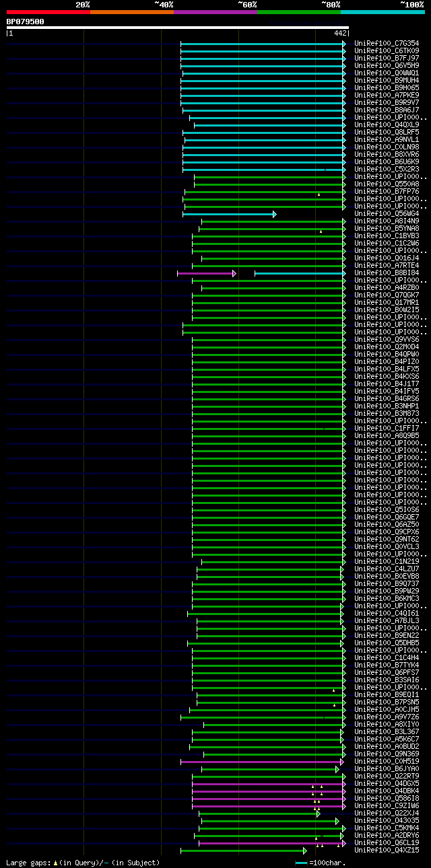The width and height of the screenshot is (431, 868).
Task: Select the UniRef100_Q016J4 label
Action: coord(387,258)
